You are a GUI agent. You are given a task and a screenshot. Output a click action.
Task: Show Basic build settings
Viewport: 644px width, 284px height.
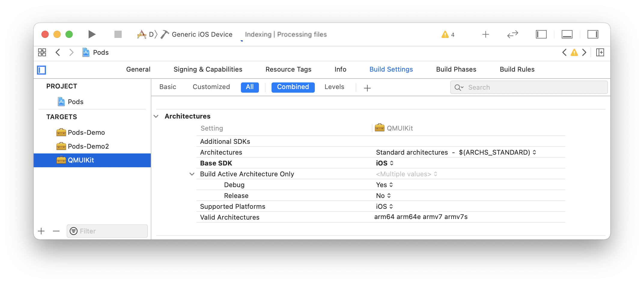[168, 87]
